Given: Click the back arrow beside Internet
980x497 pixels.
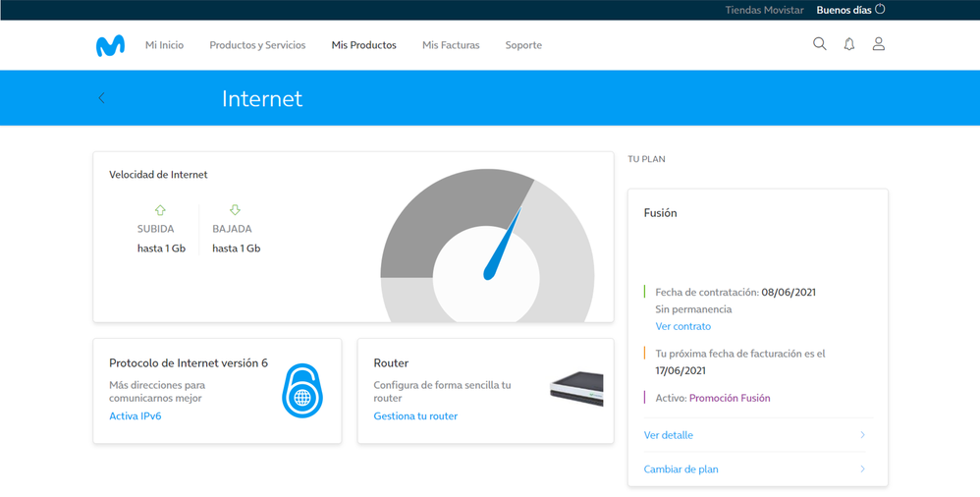Looking at the screenshot, I should (x=102, y=98).
